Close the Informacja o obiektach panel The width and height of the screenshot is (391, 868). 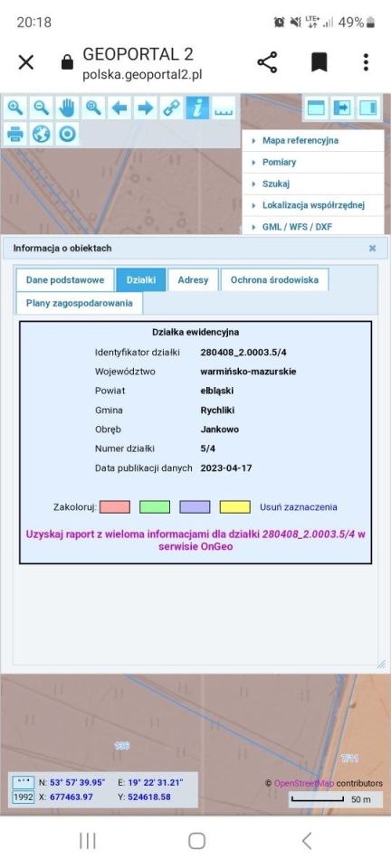pos(372,249)
